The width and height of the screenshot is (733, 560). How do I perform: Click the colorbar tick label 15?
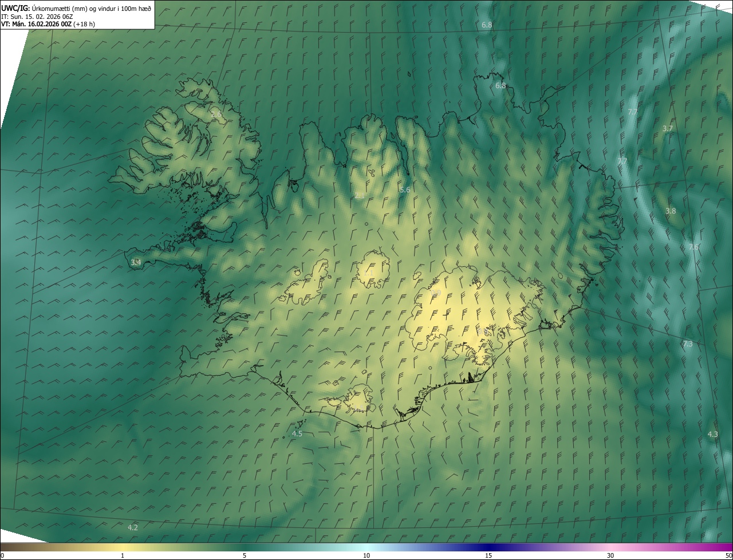click(488, 556)
